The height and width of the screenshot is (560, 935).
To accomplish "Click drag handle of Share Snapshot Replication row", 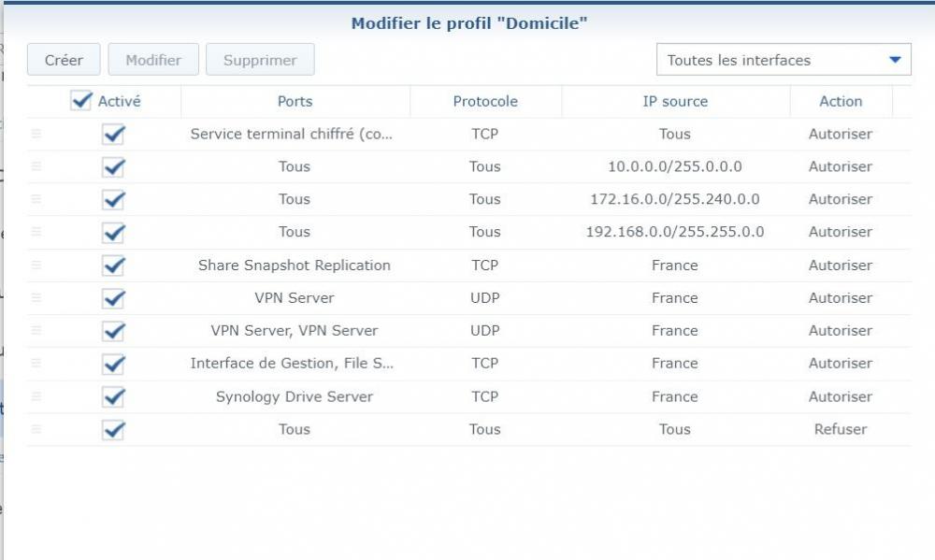I will click(36, 265).
